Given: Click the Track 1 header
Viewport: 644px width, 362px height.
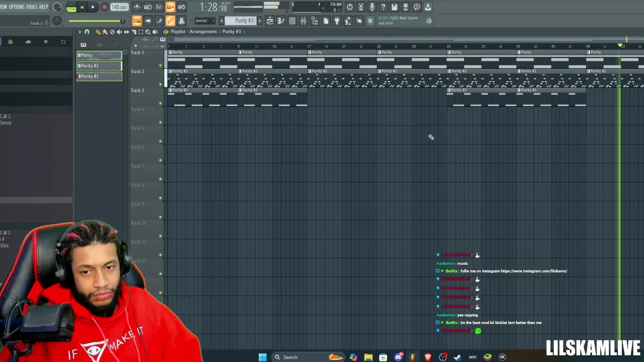Looking at the screenshot, I should [146, 59].
